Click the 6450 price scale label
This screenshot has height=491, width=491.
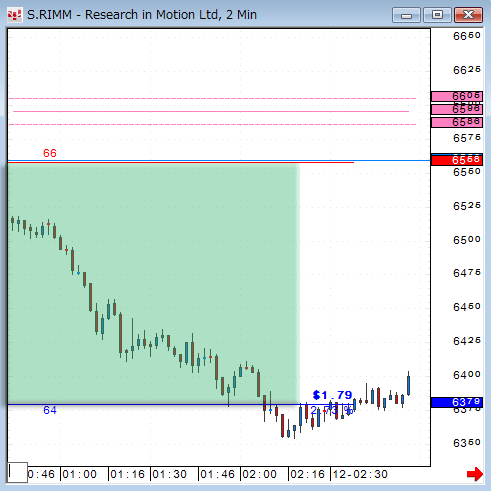pyautogui.click(x=467, y=307)
